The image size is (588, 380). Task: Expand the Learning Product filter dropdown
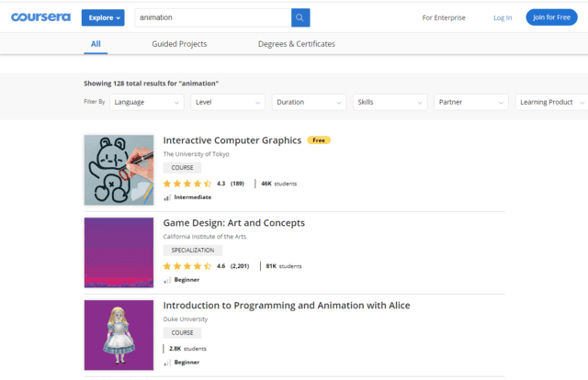tap(551, 102)
